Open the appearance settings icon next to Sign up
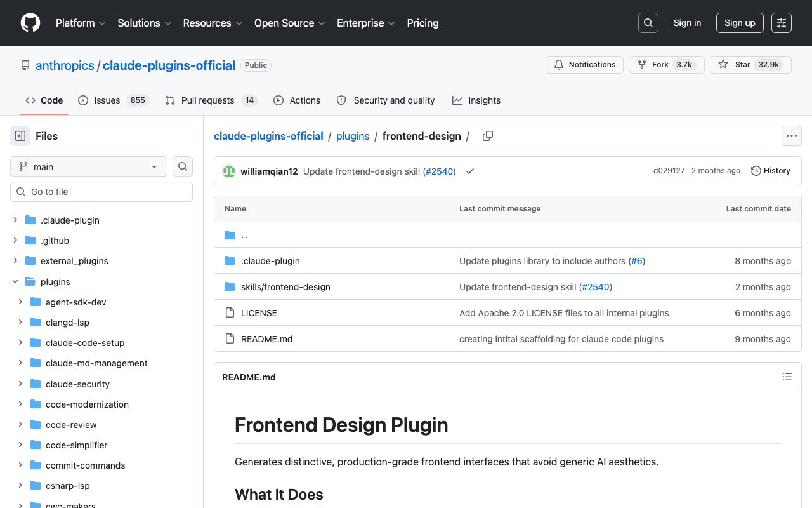The height and width of the screenshot is (508, 812). tap(782, 23)
